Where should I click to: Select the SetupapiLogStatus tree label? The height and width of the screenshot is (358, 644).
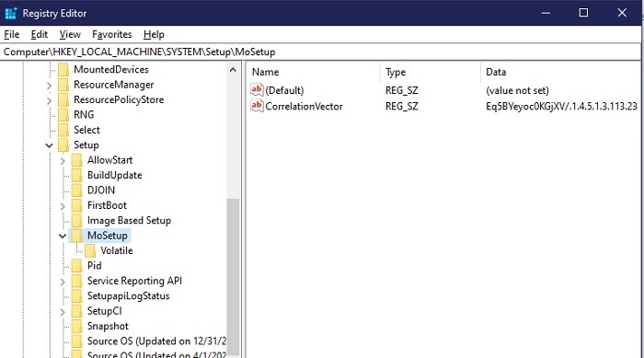[128, 296]
